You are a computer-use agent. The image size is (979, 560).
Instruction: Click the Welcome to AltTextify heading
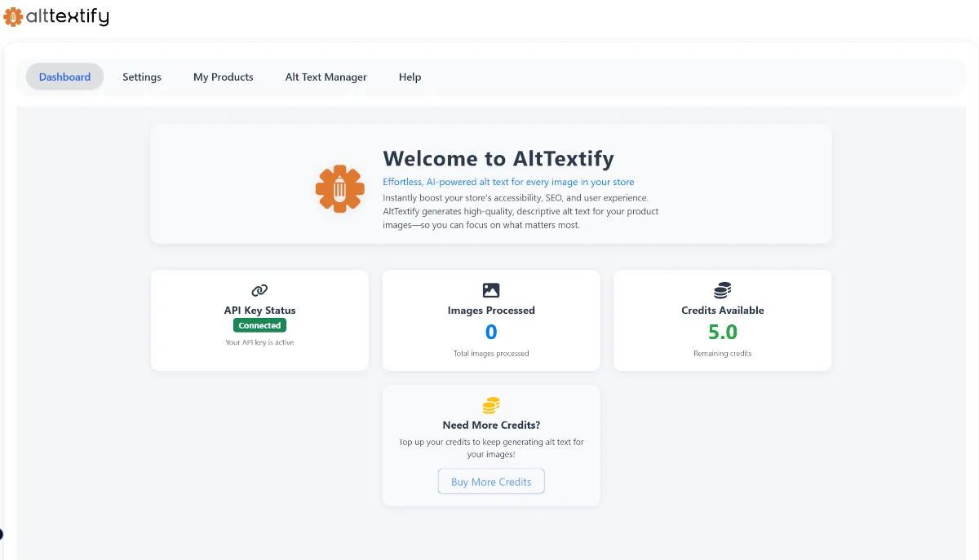498,158
